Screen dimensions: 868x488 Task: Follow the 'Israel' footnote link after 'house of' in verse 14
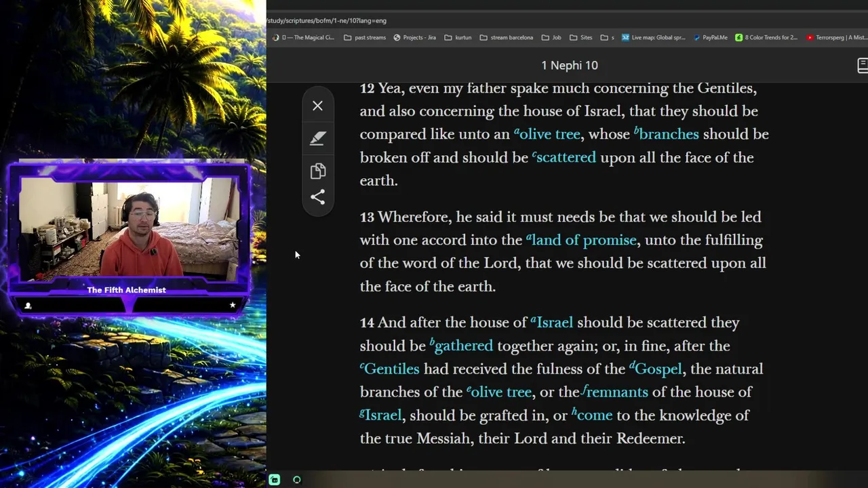point(551,323)
